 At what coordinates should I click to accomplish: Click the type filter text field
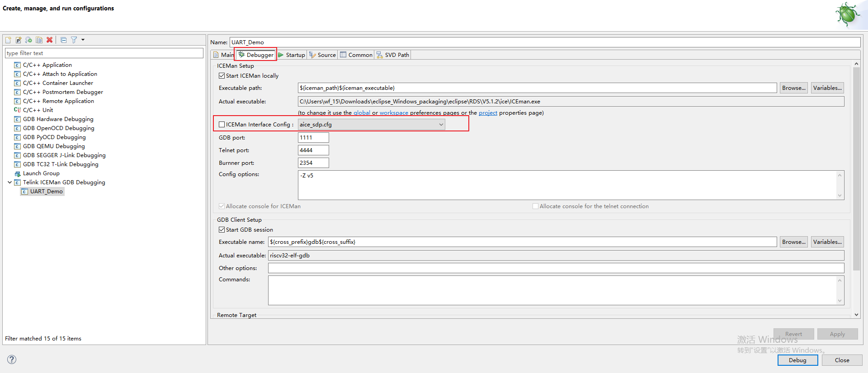(104, 53)
